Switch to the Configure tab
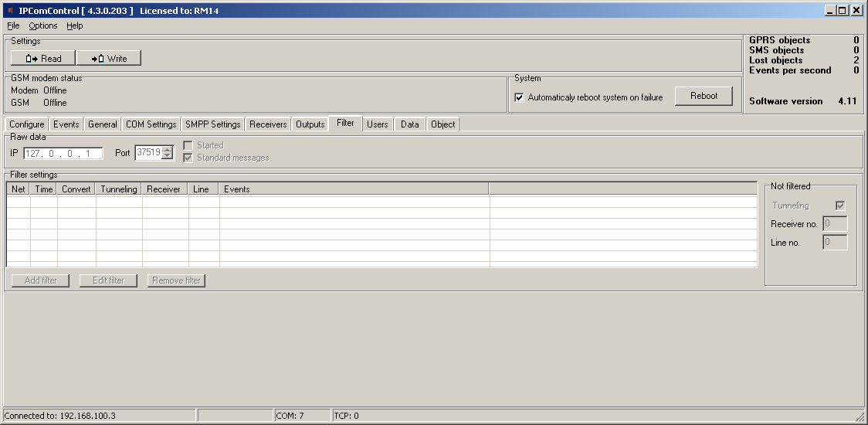Screen dimensions: 868x425 coord(27,124)
